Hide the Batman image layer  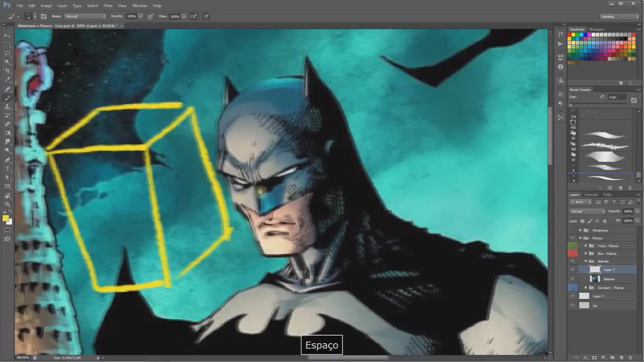point(573,279)
